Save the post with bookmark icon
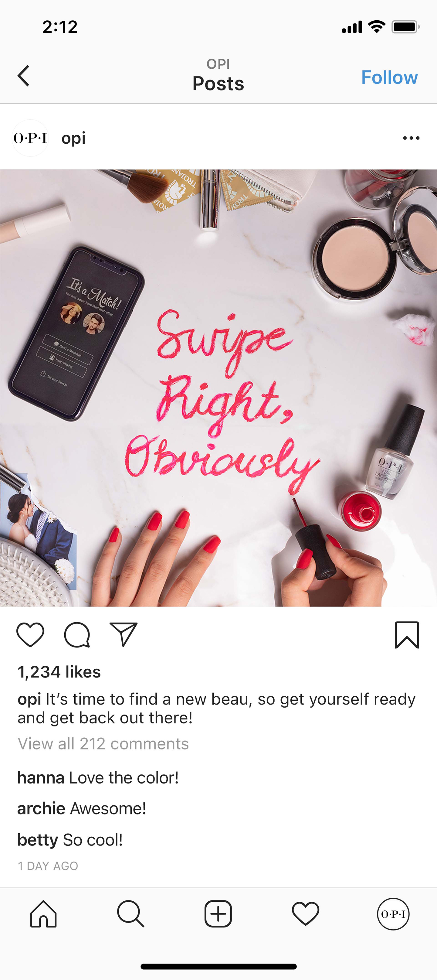The image size is (437, 980). (407, 635)
